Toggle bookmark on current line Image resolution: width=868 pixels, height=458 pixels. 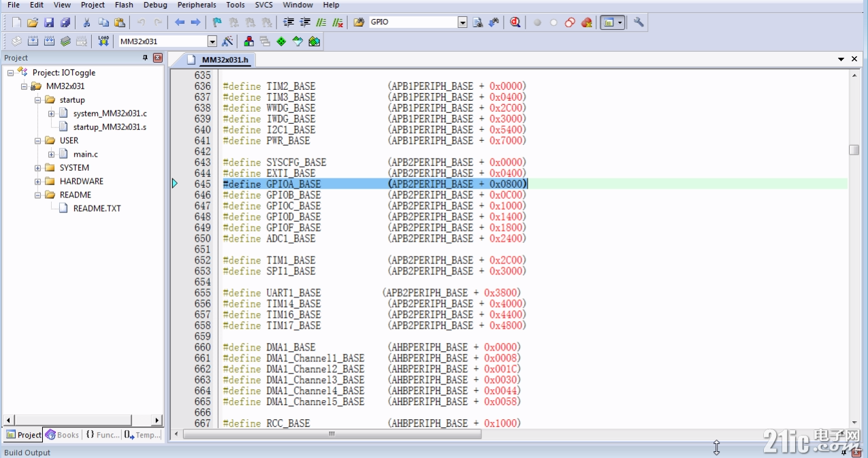218,22
